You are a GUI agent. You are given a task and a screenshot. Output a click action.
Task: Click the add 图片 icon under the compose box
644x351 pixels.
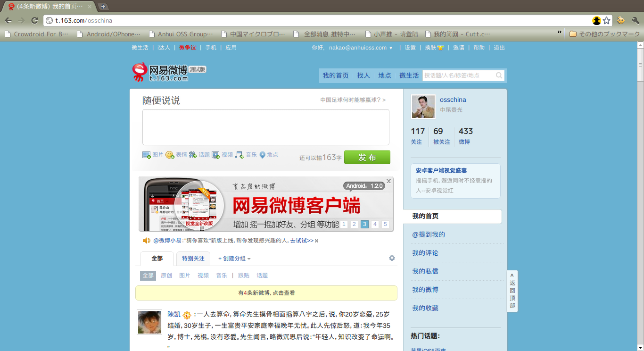[147, 155]
